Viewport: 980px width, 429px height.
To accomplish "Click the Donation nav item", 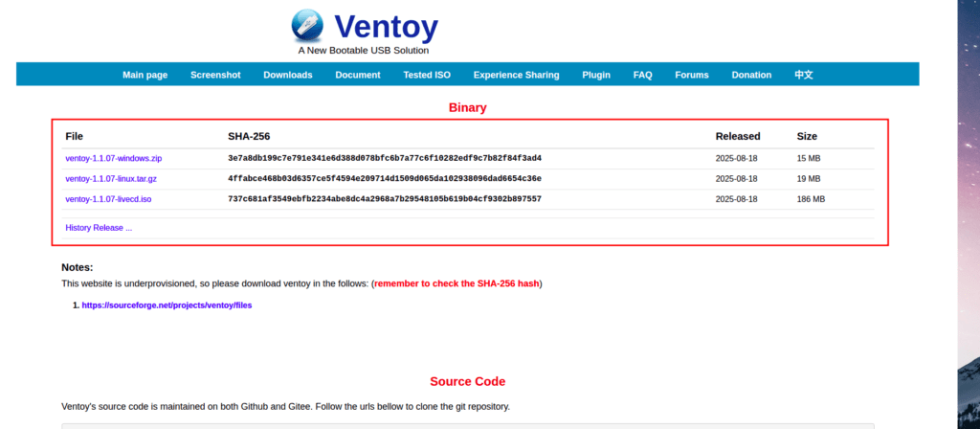I will tap(751, 75).
